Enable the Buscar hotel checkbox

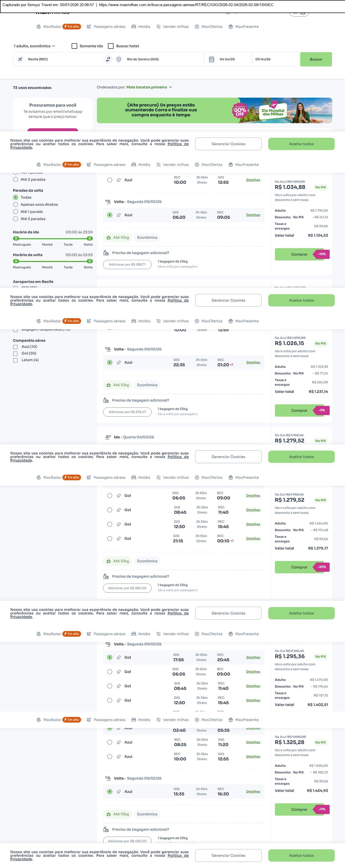click(111, 46)
